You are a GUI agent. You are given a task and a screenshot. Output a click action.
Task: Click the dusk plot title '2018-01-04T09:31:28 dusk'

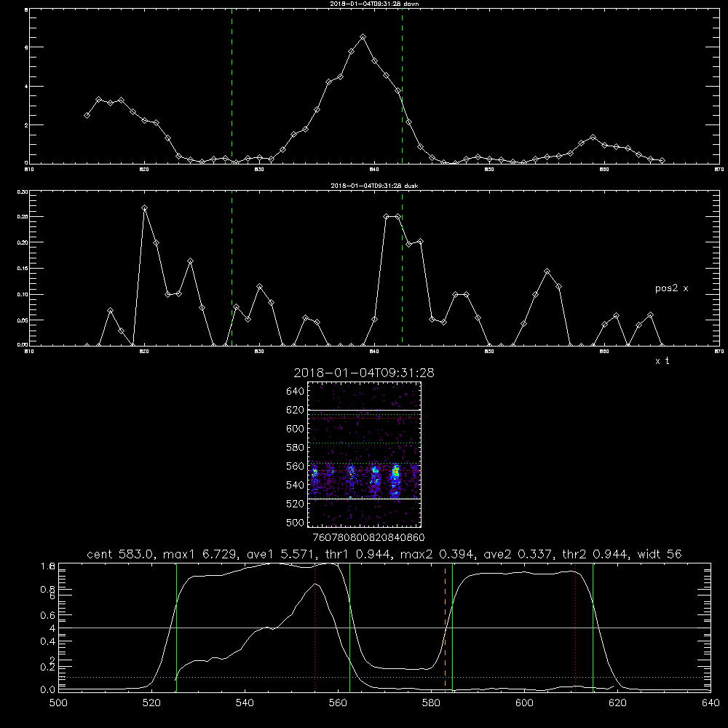pyautogui.click(x=374, y=186)
